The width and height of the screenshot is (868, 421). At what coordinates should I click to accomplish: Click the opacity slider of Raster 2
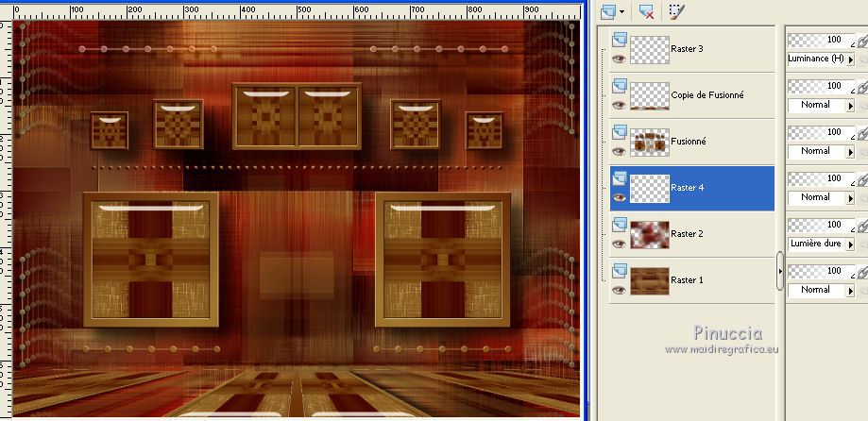click(x=822, y=226)
